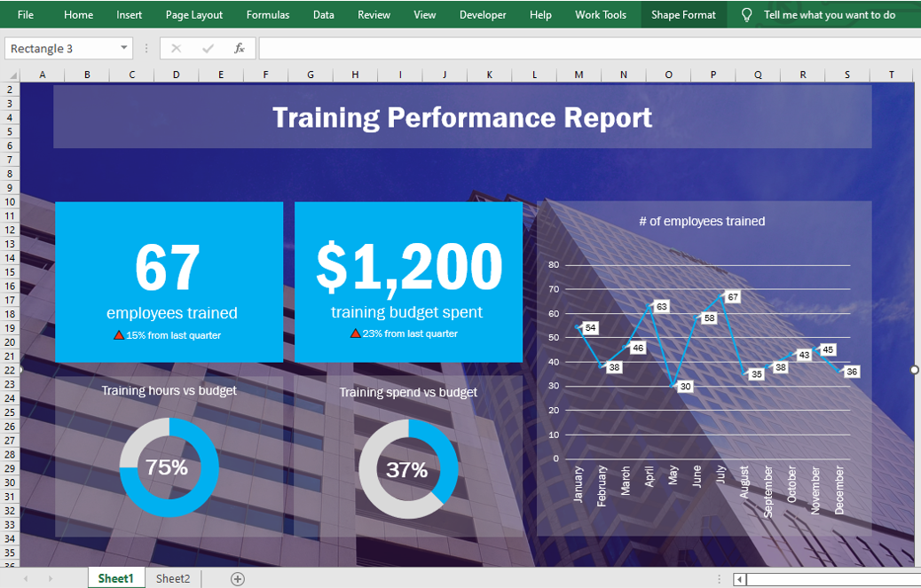Click the Tell me lightbulb icon

tap(746, 15)
